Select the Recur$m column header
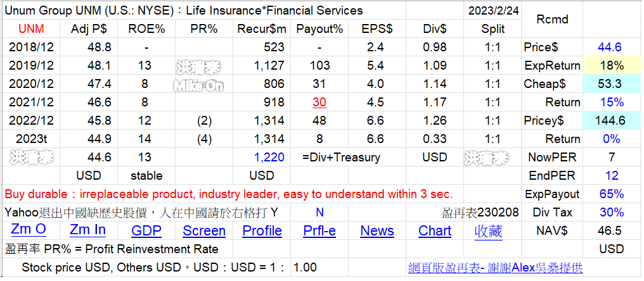The height and width of the screenshot is (281, 644). tap(262, 28)
